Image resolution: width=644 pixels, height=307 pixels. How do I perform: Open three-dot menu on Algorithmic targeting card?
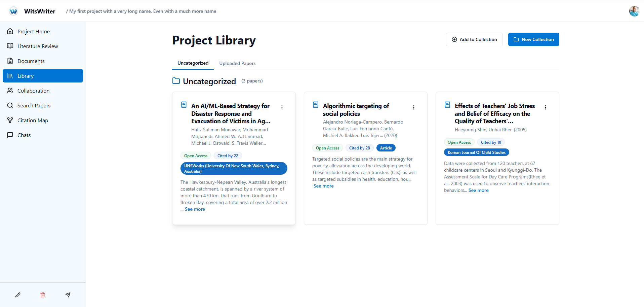(414, 107)
